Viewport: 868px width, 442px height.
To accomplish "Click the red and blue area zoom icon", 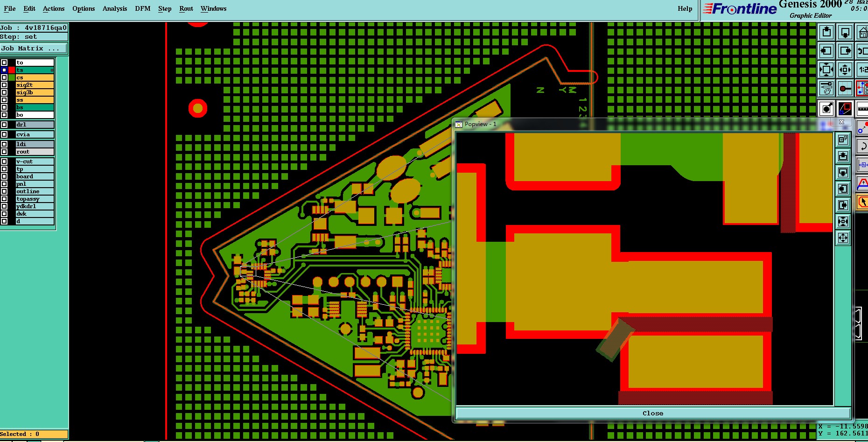I will pyautogui.click(x=845, y=109).
